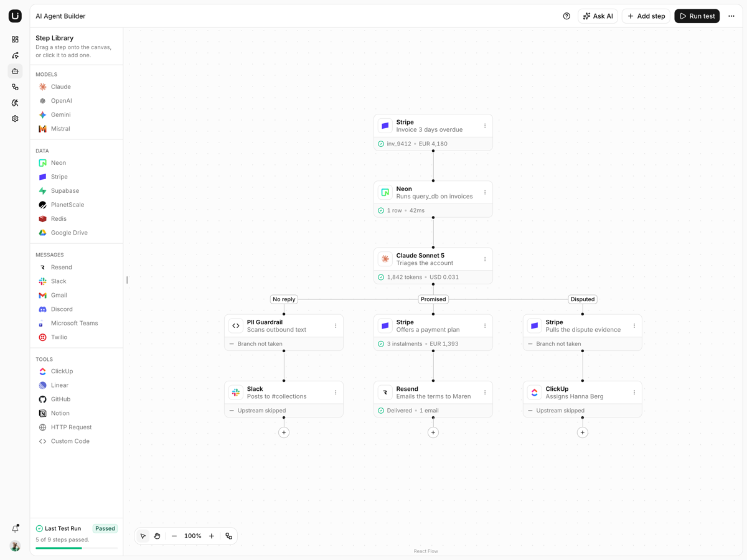The height and width of the screenshot is (560, 747).
Task: Add Microsoft Teams step from library
Action: coord(76,324)
